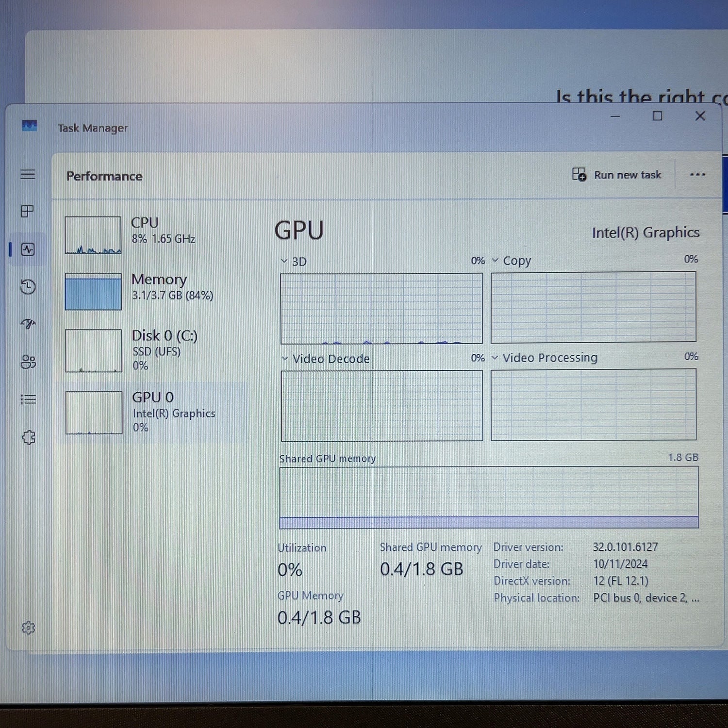Image resolution: width=728 pixels, height=728 pixels.
Task: Click the 3D engine graph
Action: [381, 308]
